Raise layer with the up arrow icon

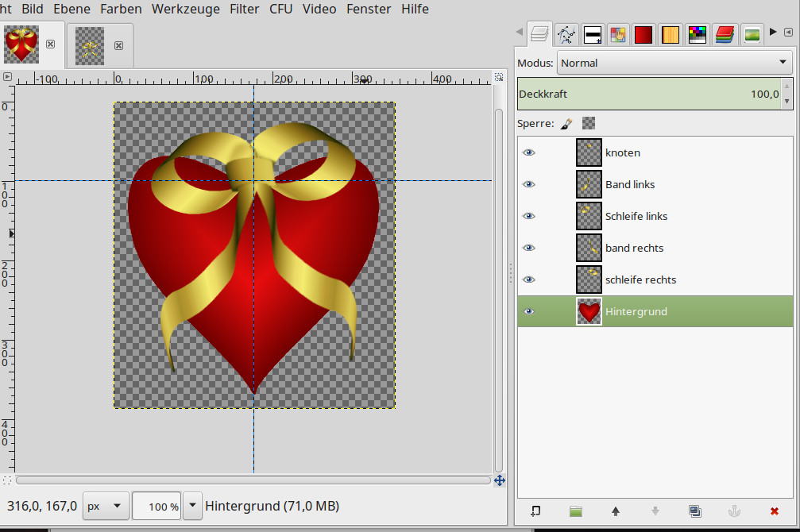[x=616, y=511]
